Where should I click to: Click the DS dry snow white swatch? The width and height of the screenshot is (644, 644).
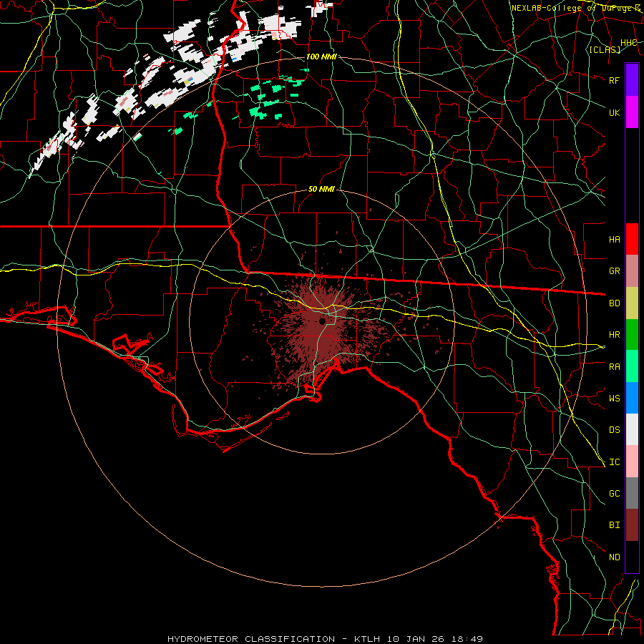coord(632,429)
